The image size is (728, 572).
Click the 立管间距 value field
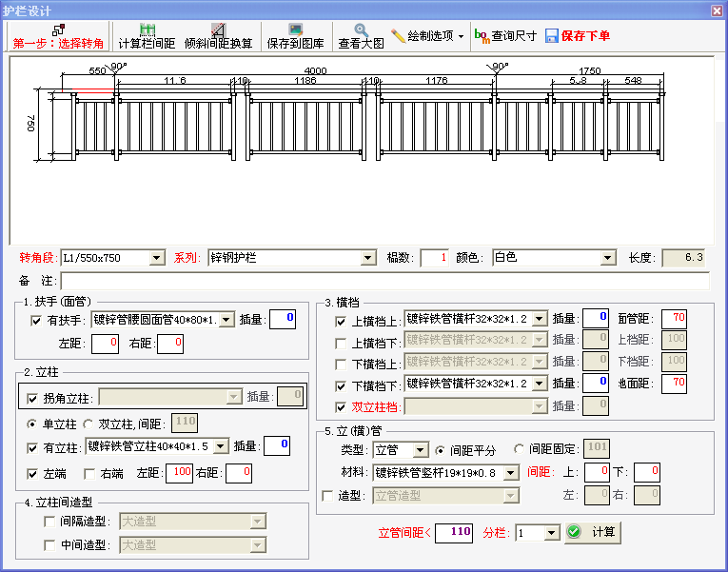point(454,533)
